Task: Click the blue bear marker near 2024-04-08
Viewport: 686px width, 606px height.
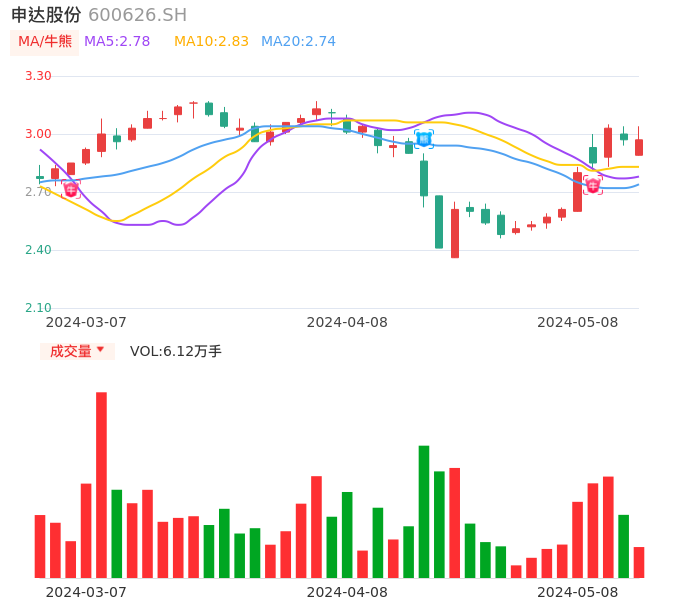Action: point(424,139)
